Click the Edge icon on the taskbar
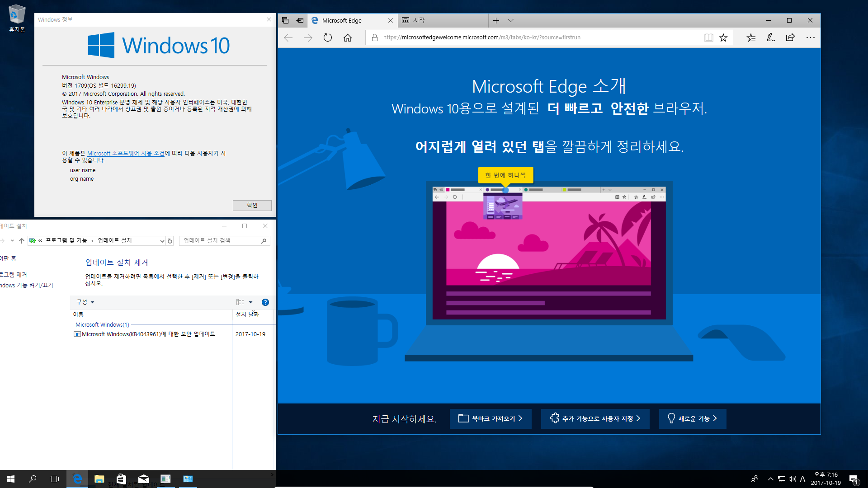The image size is (868, 488). [77, 479]
